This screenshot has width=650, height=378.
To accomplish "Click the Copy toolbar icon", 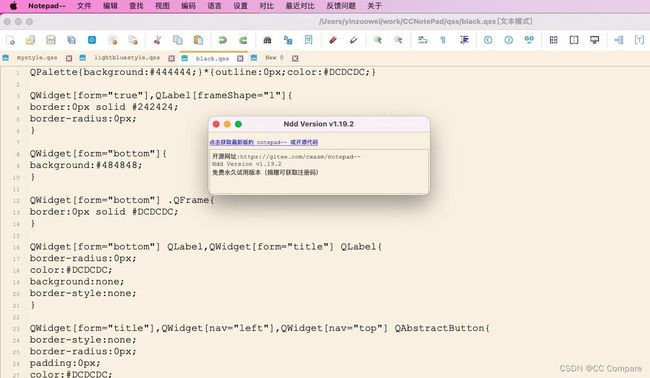I will tap(178, 40).
